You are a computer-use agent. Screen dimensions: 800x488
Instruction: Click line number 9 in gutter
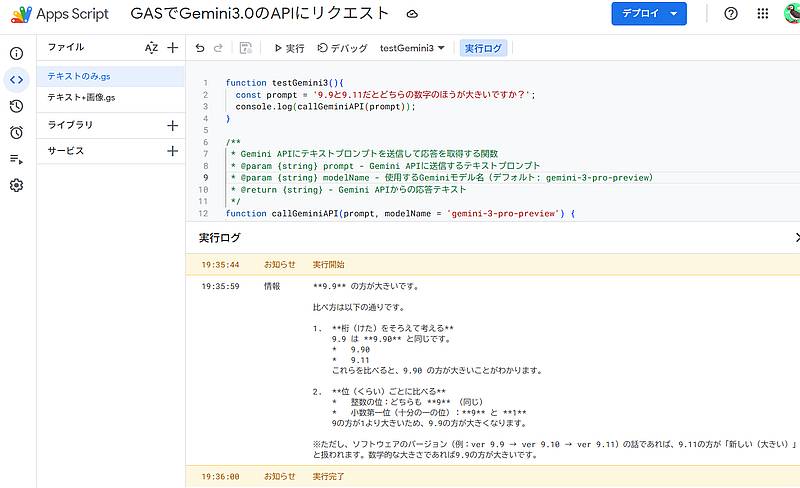point(205,178)
